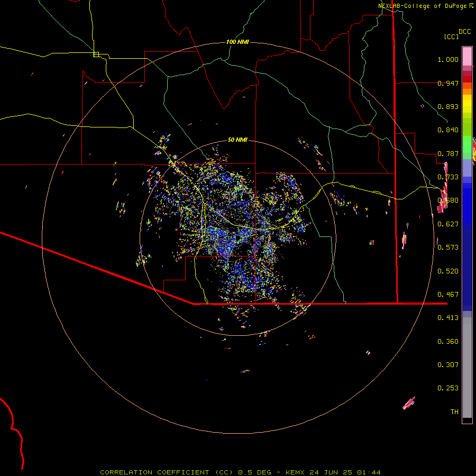Click the small yellow square highway marker

(96, 54)
